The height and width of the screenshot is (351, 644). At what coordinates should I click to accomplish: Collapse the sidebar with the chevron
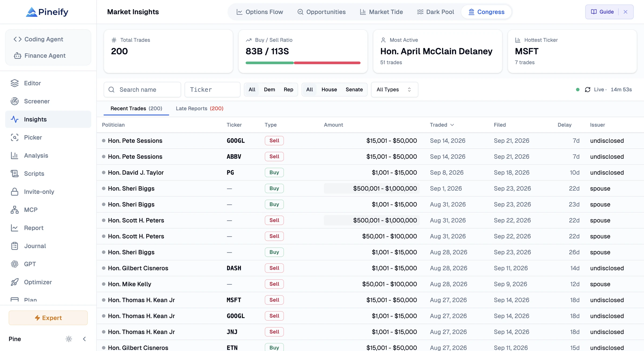point(85,339)
